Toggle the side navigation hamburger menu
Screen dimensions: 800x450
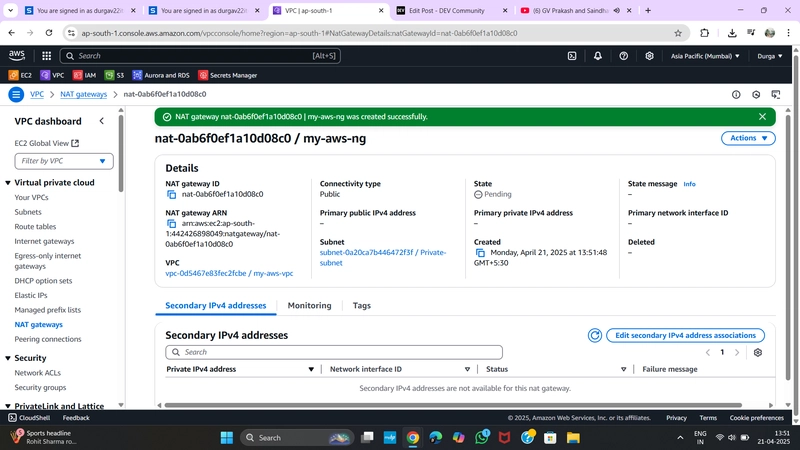[16, 94]
